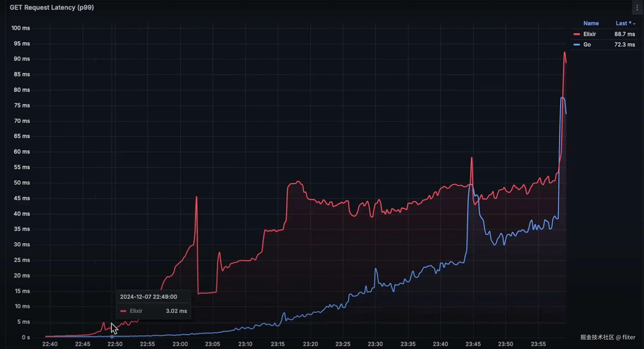
Task: Click the GET Request Latency (p99) title
Action: (x=52, y=7)
